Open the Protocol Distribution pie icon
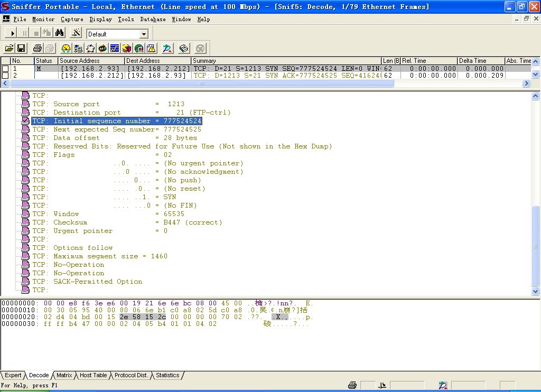This screenshot has height=392, width=541. [127, 48]
